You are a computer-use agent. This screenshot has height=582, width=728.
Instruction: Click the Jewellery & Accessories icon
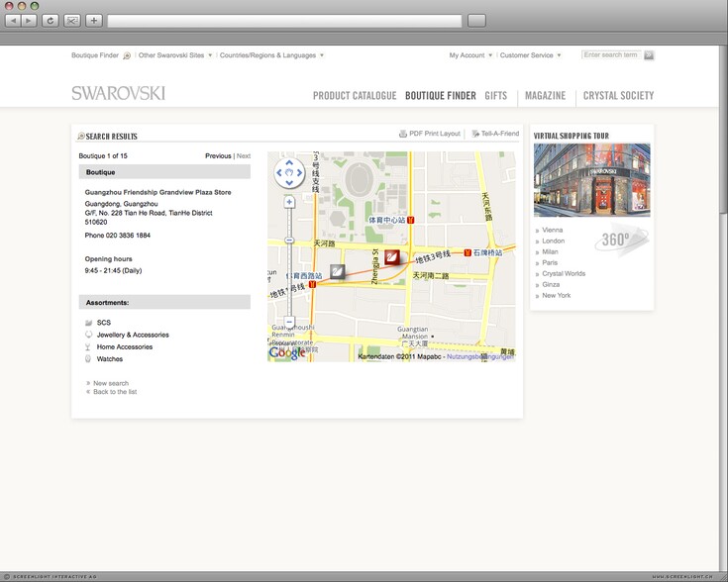coord(89,335)
